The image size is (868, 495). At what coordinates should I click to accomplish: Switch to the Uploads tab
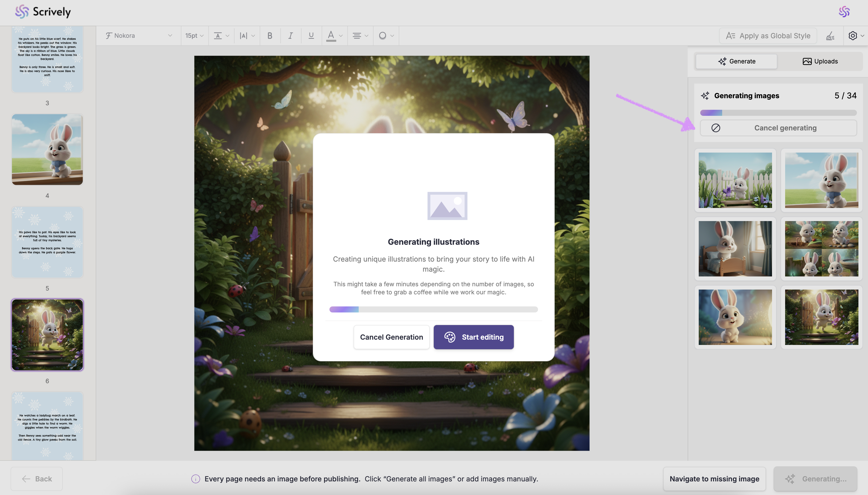[x=820, y=61]
